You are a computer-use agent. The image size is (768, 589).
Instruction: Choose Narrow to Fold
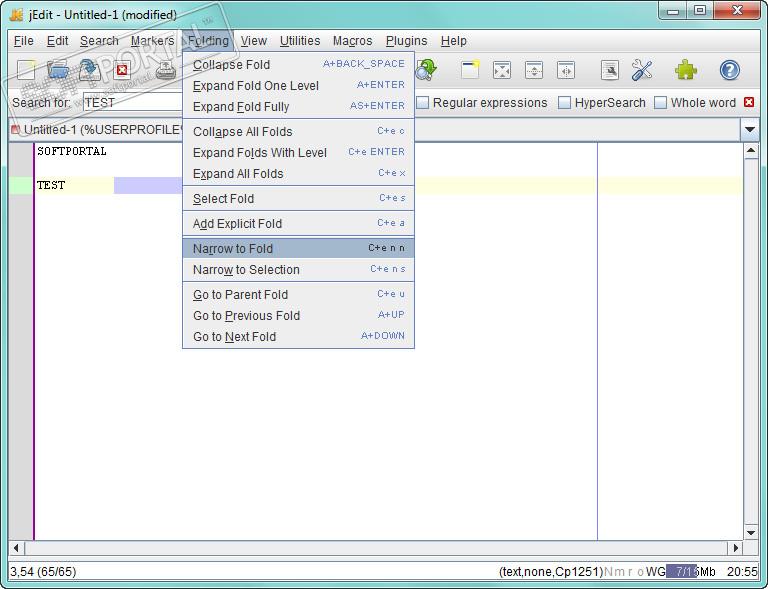tap(298, 249)
